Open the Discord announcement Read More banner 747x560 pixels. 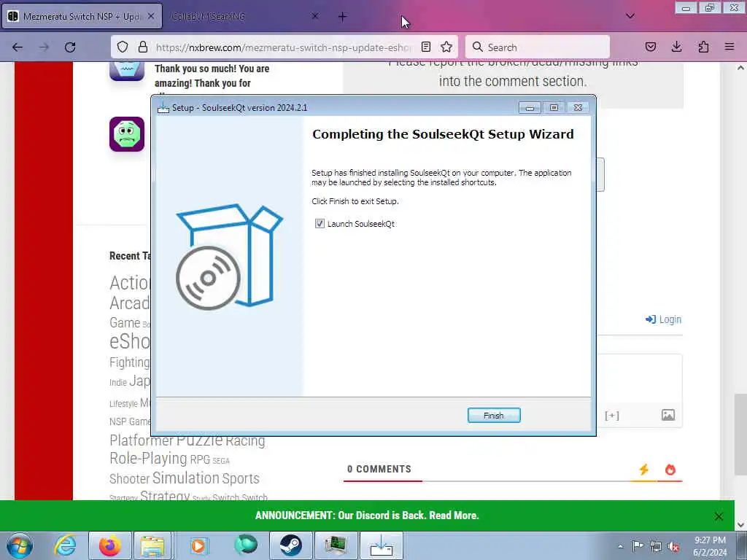click(367, 516)
